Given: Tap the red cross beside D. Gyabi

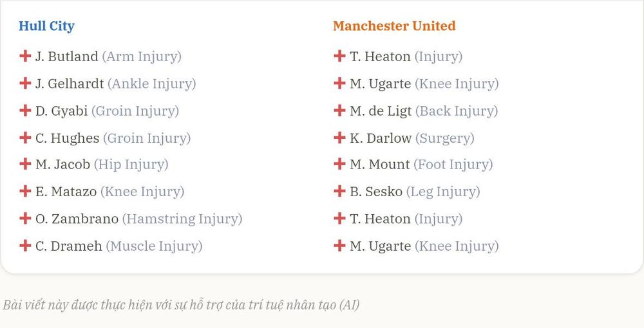Looking at the screenshot, I should click(x=25, y=110).
